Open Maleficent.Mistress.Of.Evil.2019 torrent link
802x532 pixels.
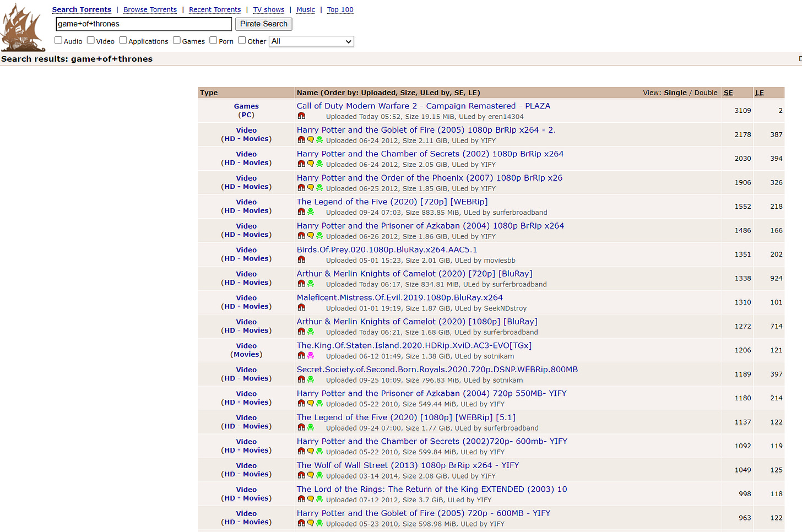click(400, 297)
